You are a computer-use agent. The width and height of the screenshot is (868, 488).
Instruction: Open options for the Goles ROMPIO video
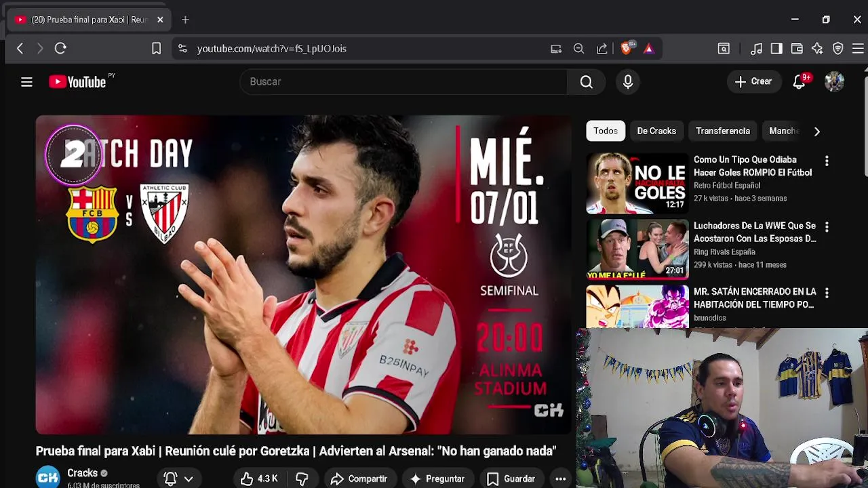click(827, 161)
